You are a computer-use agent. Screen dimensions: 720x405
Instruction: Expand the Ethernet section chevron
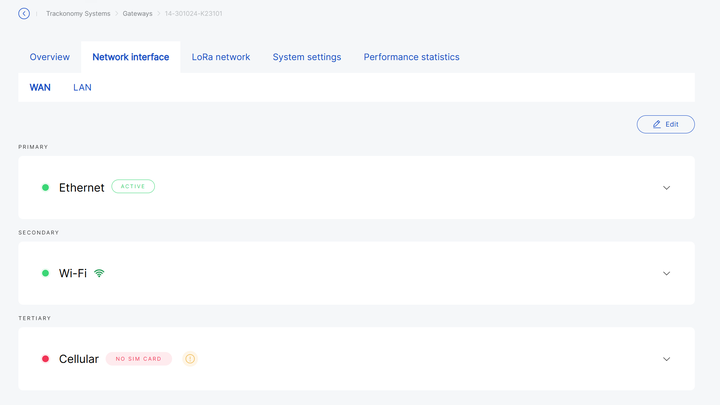click(x=666, y=188)
